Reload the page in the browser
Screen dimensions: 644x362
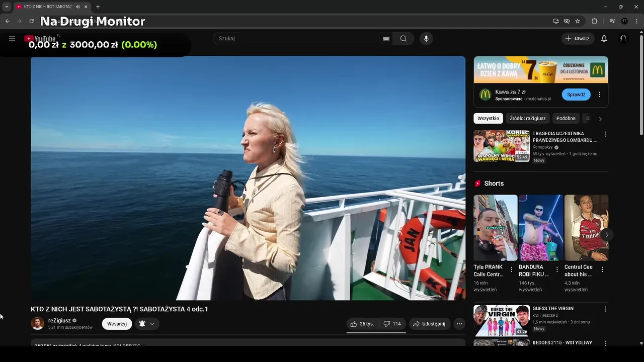(31, 21)
